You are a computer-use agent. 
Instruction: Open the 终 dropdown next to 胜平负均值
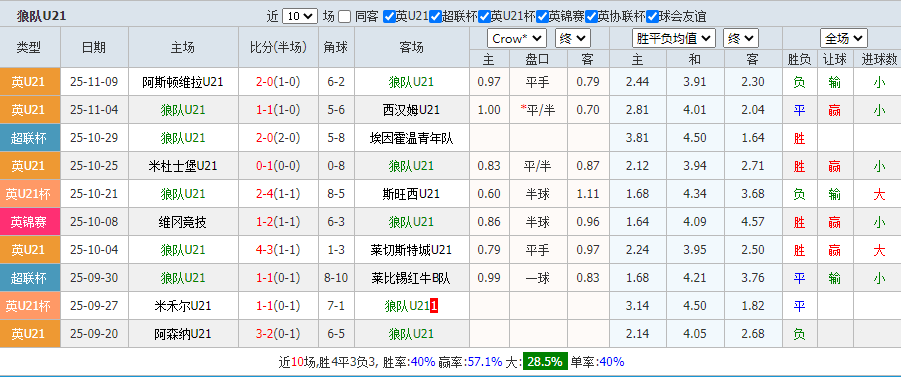(741, 39)
